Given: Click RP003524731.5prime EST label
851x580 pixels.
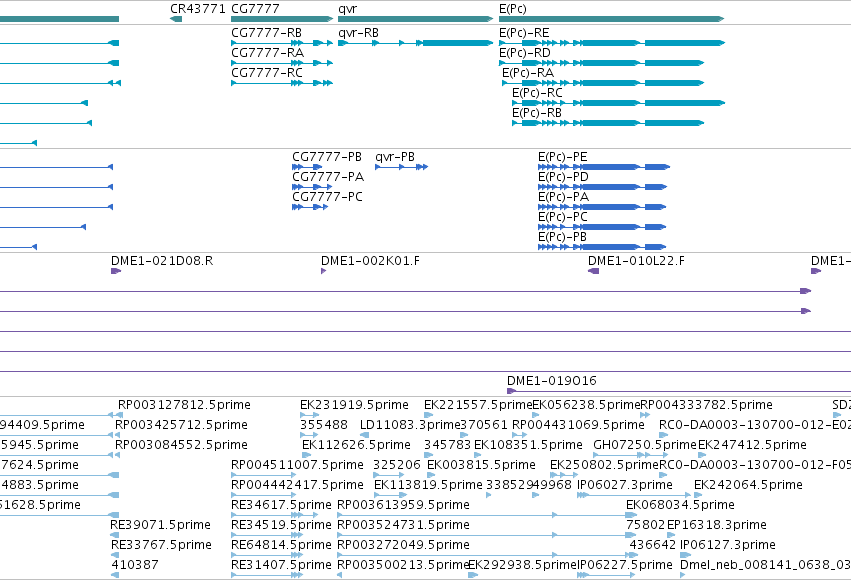Looking at the screenshot, I should pos(403,525).
